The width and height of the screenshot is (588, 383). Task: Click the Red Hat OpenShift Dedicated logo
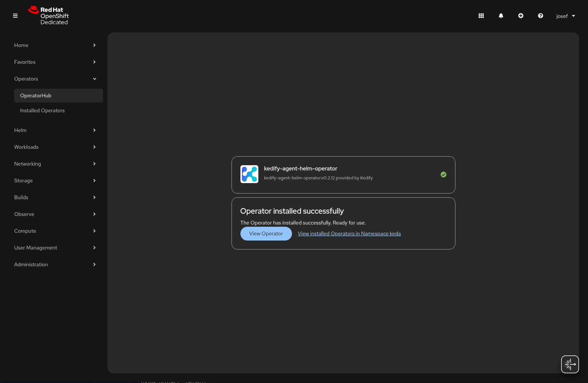[x=49, y=16]
